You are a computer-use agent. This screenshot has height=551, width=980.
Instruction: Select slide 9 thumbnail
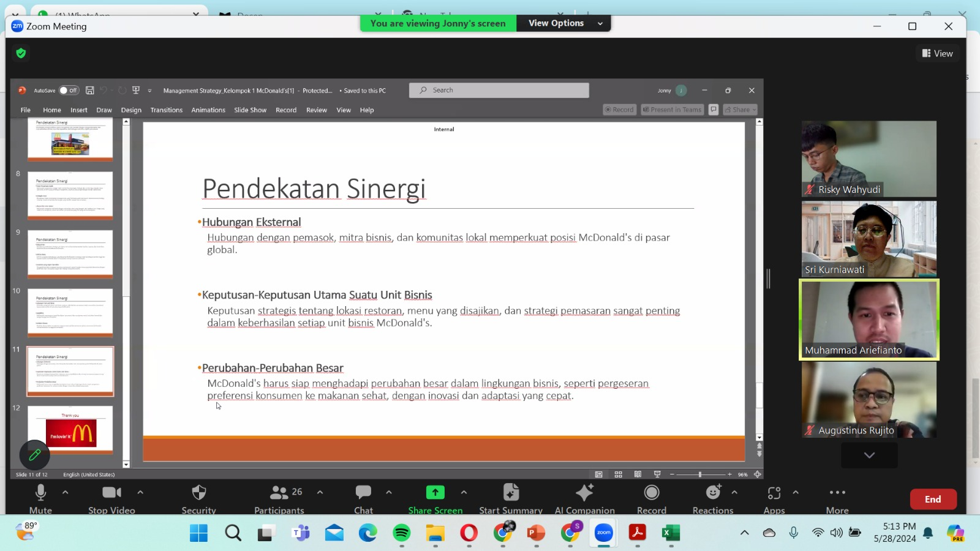[70, 254]
